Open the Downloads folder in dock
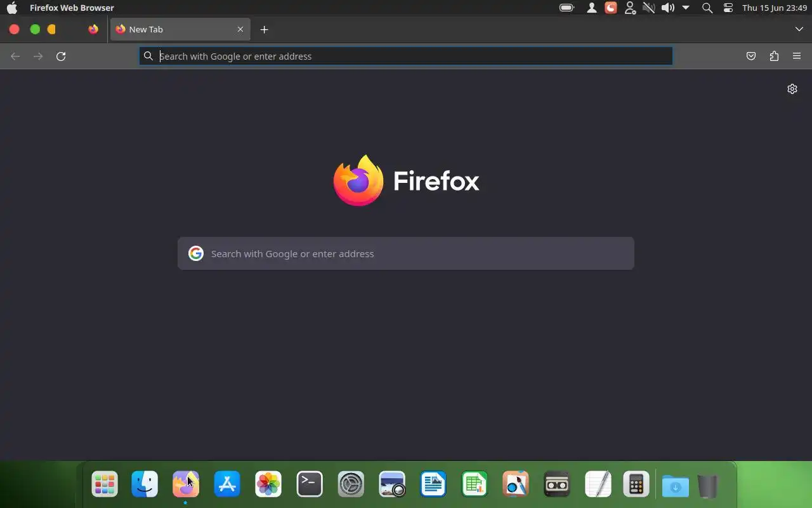812x508 pixels. (x=676, y=486)
